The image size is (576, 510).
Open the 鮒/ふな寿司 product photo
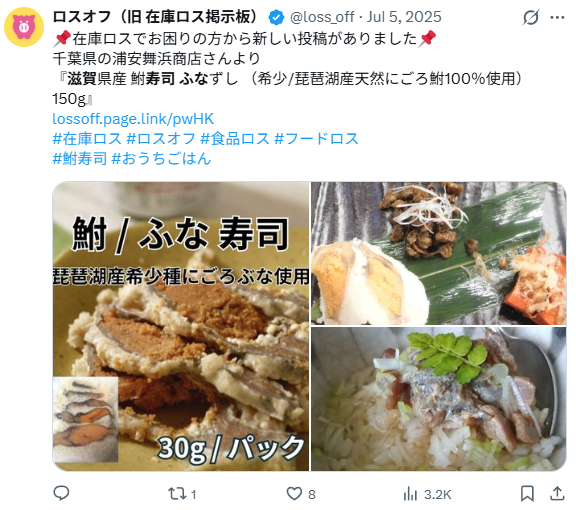181,326
